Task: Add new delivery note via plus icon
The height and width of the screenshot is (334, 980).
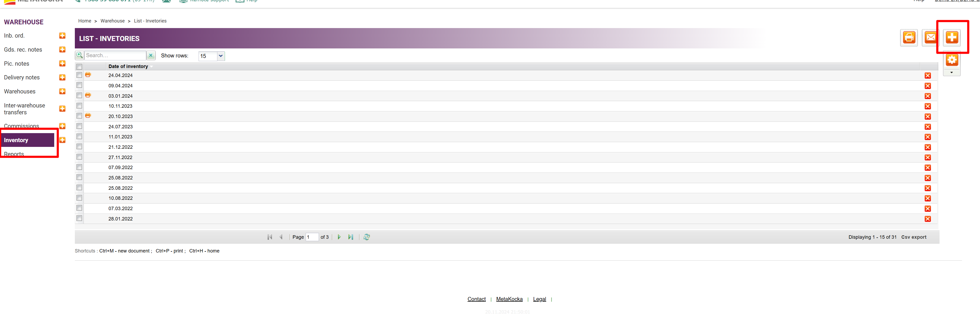Action: 62,77
